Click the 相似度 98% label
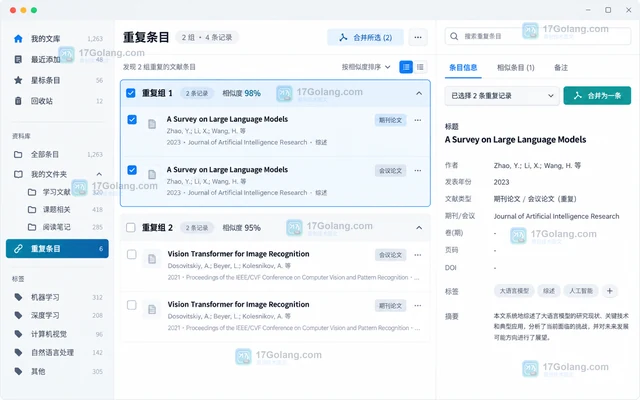The image size is (640, 400). 241,93
